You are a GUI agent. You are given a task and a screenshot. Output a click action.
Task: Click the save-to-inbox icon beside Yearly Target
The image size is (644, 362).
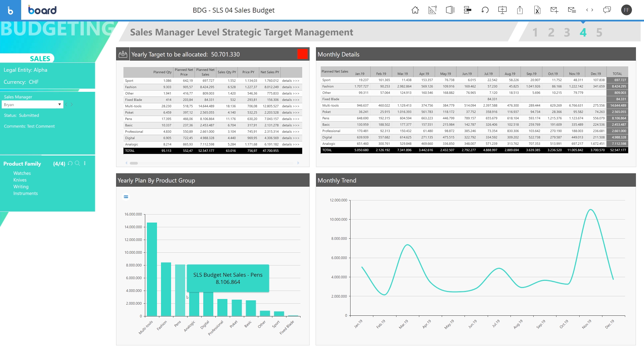pyautogui.click(x=123, y=54)
